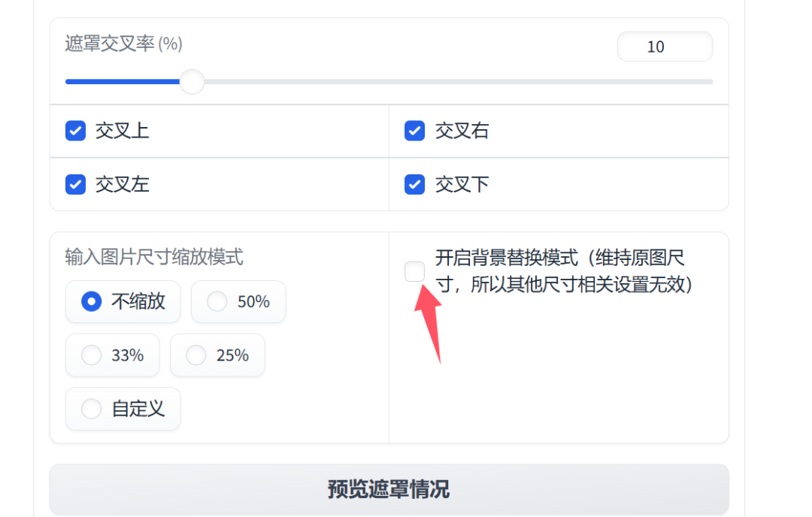The image size is (812, 517).
Task: Click the 预览遮罩情况 button
Action: coord(389,489)
